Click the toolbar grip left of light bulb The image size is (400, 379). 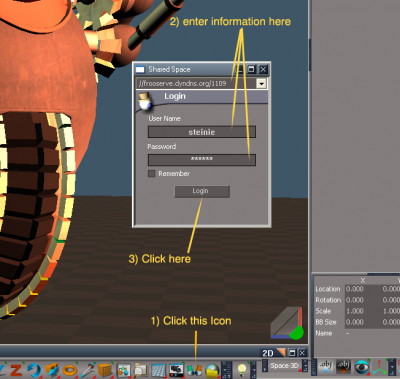click(x=226, y=370)
